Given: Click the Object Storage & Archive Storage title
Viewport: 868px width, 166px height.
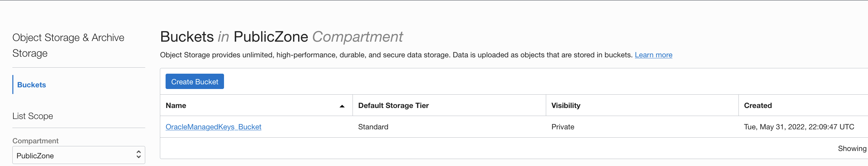Looking at the screenshot, I should pyautogui.click(x=68, y=45).
